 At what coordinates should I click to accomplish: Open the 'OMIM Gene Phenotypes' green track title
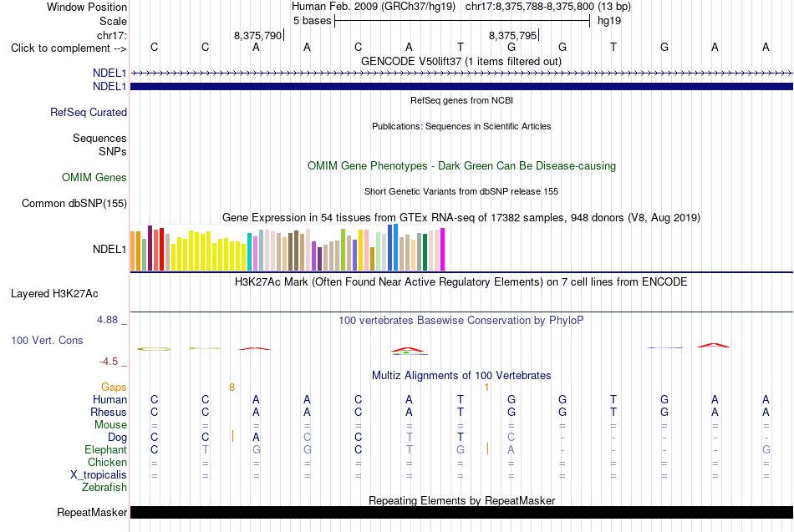[x=462, y=166]
